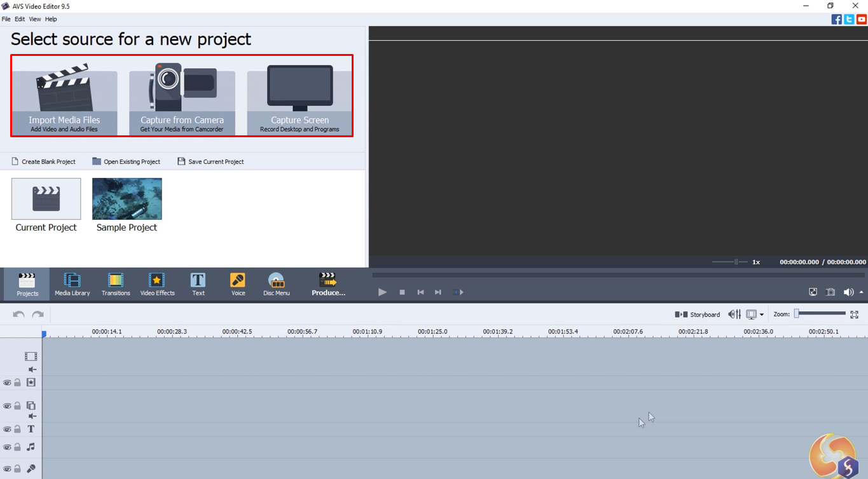868x479 pixels.
Task: Take a snapshot with the camera icon
Action: [830, 292]
